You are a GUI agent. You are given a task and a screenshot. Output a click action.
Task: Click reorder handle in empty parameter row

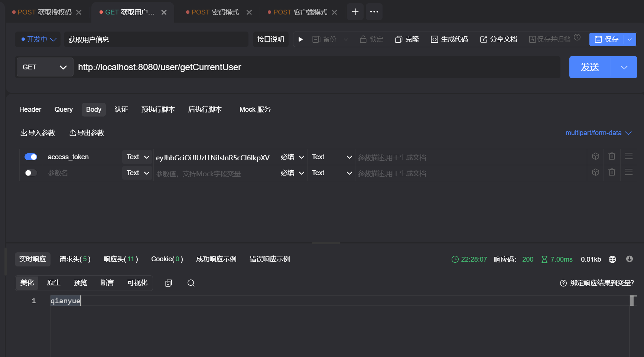pyautogui.click(x=629, y=172)
